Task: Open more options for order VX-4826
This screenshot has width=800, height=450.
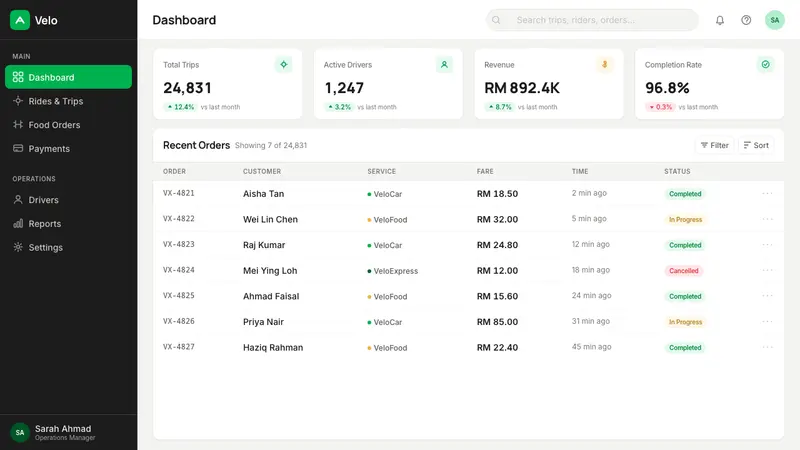Action: (x=767, y=321)
